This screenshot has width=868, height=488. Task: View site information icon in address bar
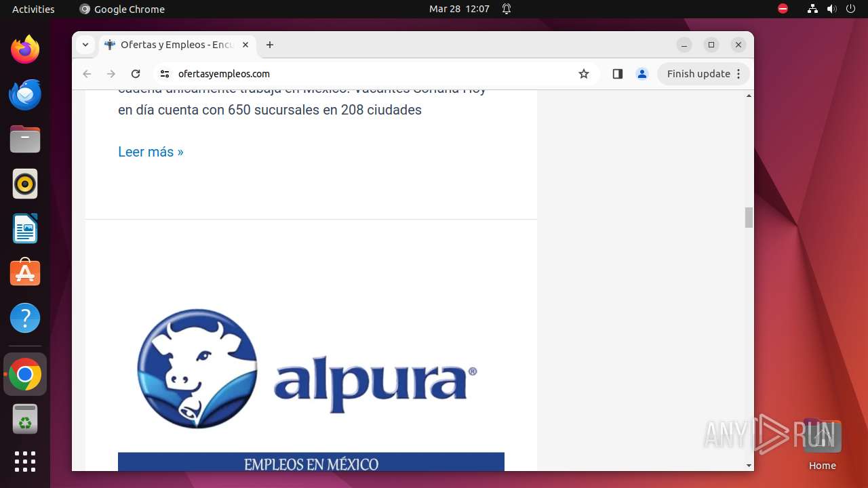[x=165, y=74]
